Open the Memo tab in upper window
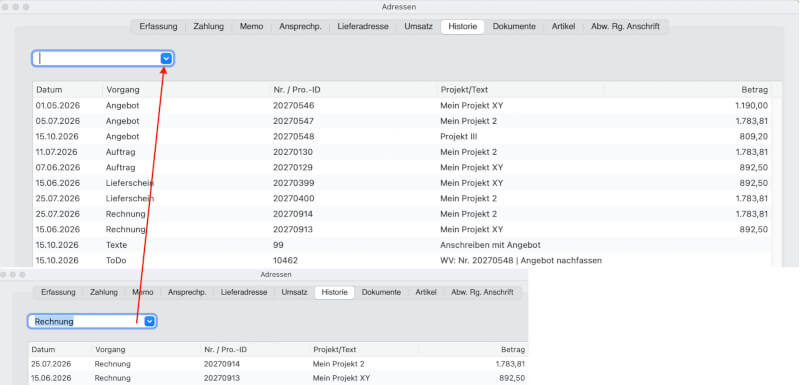 pos(252,27)
